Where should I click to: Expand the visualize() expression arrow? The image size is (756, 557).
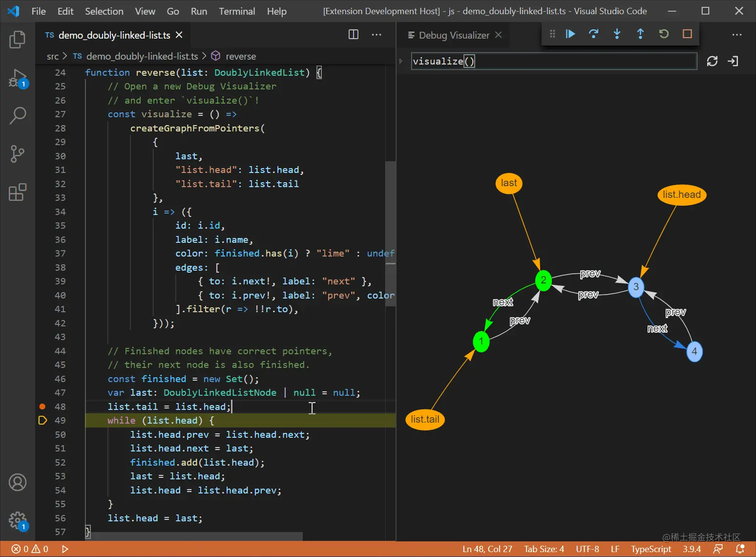(401, 61)
